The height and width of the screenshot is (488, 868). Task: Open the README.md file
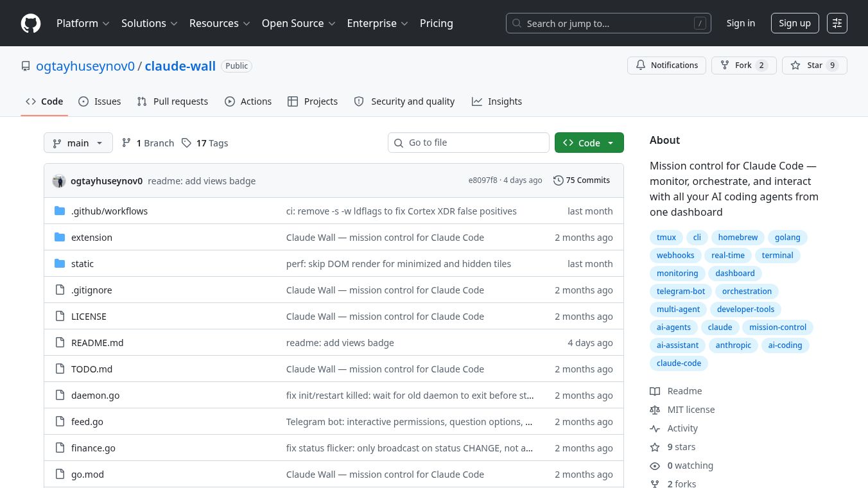97,343
